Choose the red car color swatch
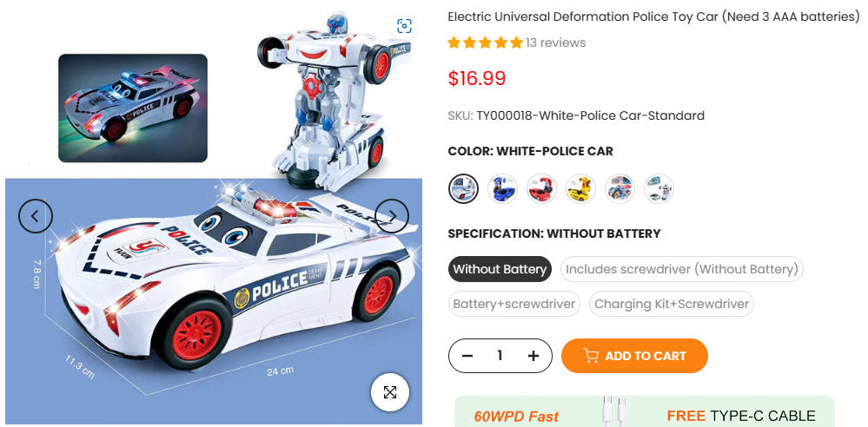Viewport: 868px width, 427px height. [541, 188]
